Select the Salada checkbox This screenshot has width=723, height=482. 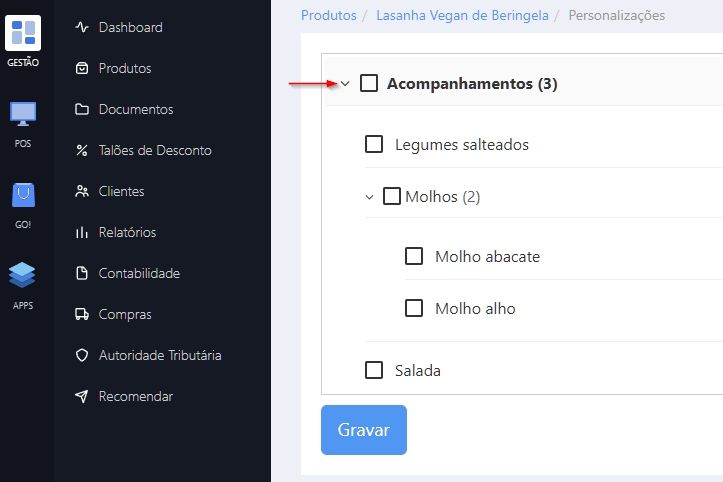[374, 370]
